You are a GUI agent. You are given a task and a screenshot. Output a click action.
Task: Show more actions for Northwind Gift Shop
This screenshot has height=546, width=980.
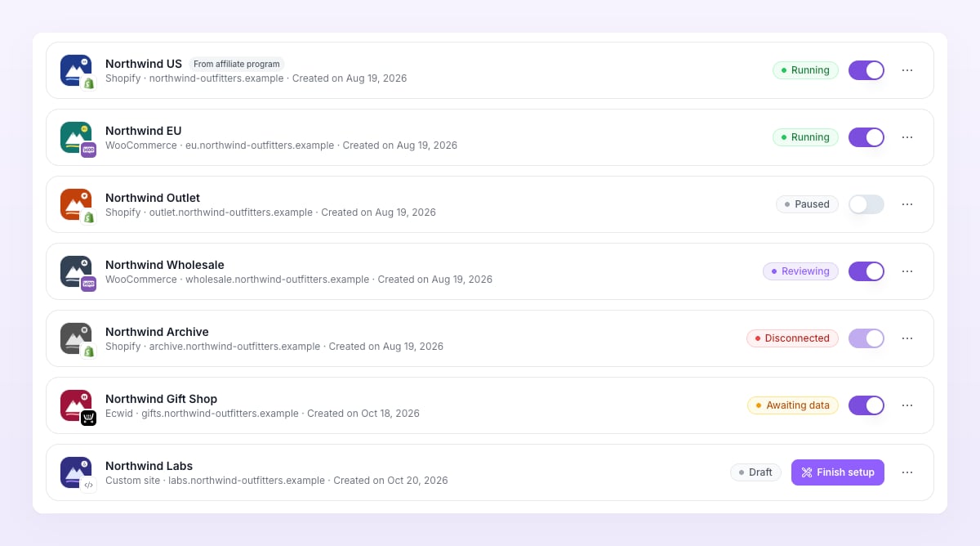click(907, 405)
